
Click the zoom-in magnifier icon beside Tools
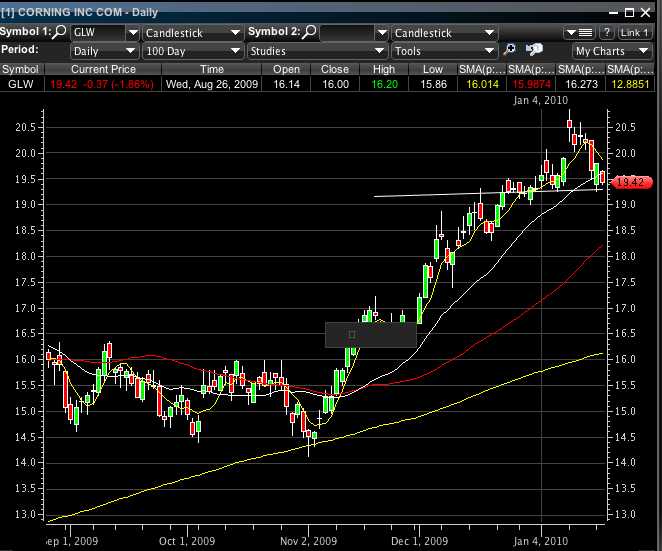510,50
